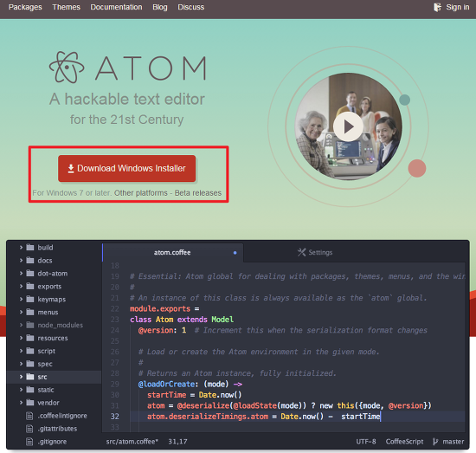Screen dimensions: 476x453
Task: Click the resources folder name
Action: 53,338
